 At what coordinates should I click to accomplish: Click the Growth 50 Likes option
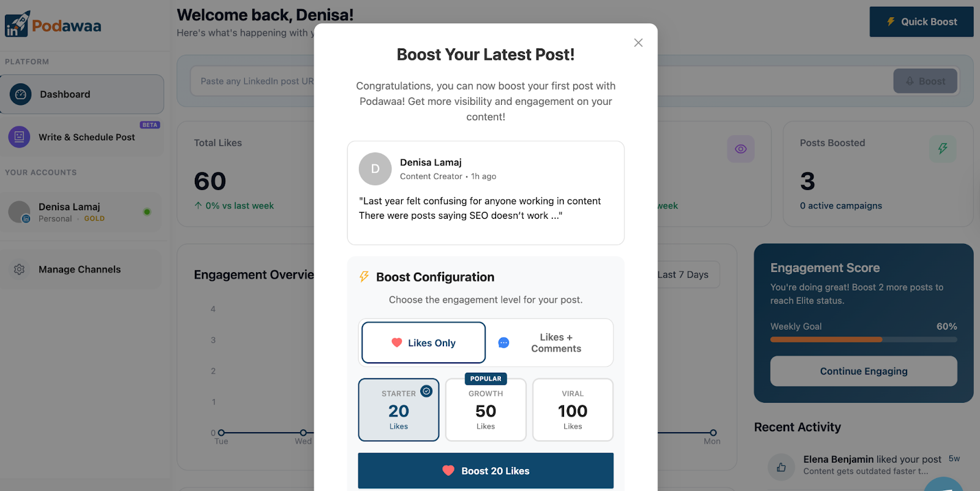[485, 409]
